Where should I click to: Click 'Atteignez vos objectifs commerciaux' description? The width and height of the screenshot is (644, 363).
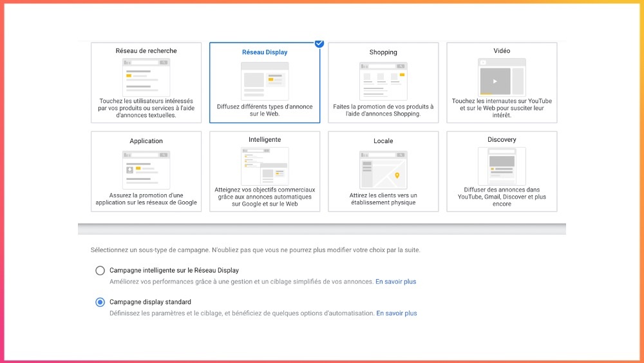pyautogui.click(x=265, y=197)
